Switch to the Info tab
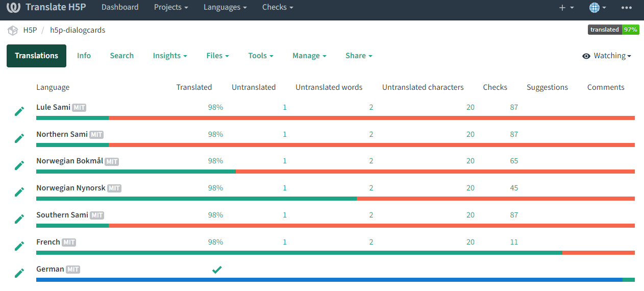The width and height of the screenshot is (644, 291). [x=84, y=56]
